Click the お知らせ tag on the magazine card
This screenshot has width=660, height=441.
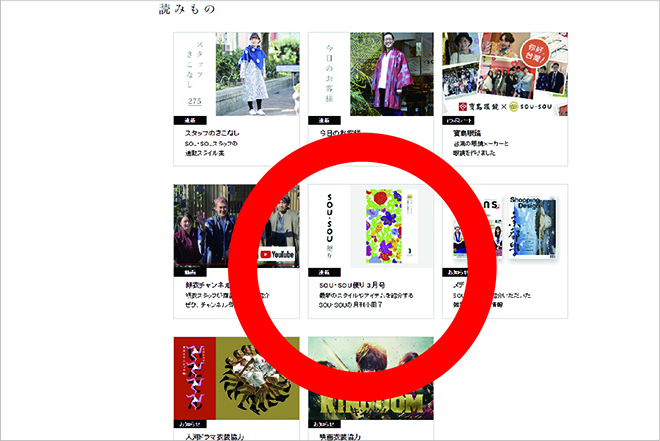point(455,272)
